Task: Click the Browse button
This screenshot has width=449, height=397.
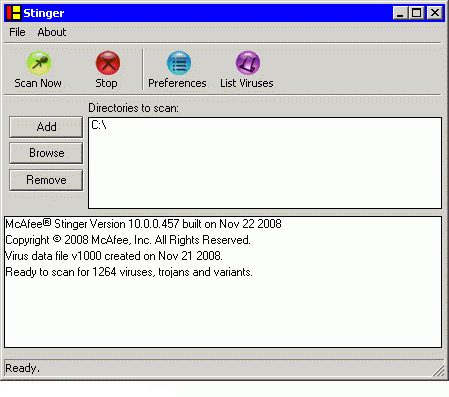Action: (x=46, y=153)
